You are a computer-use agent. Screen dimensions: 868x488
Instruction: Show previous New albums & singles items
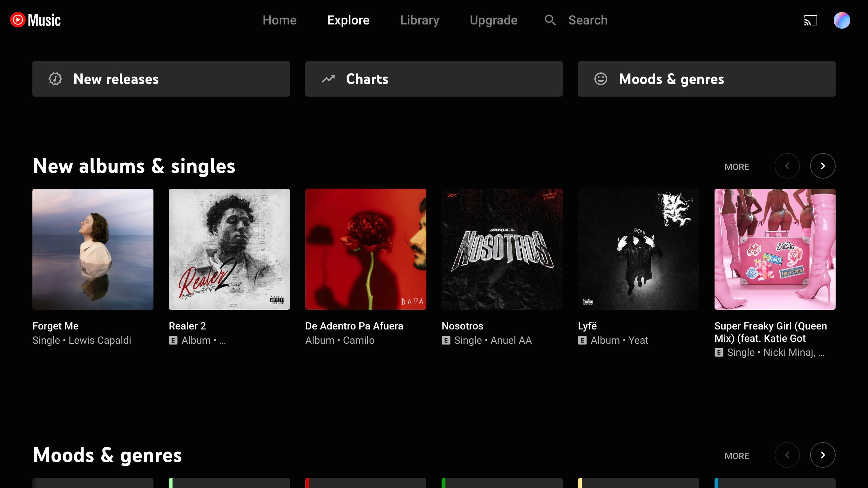pyautogui.click(x=787, y=166)
